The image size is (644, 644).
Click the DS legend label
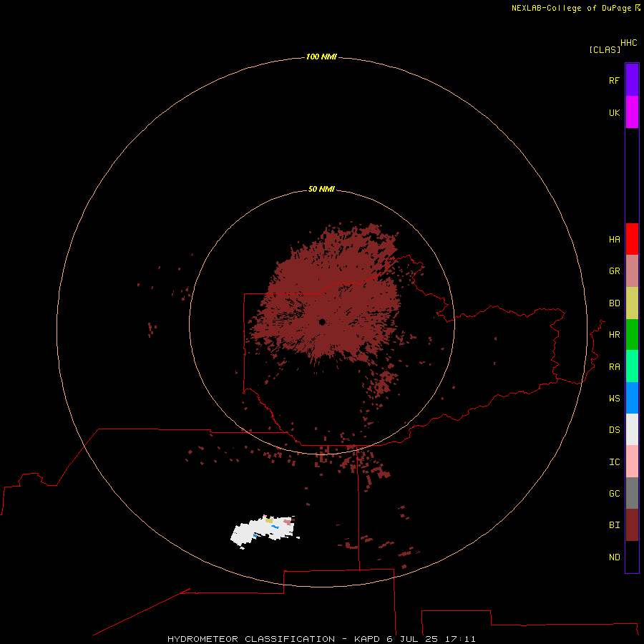click(615, 430)
